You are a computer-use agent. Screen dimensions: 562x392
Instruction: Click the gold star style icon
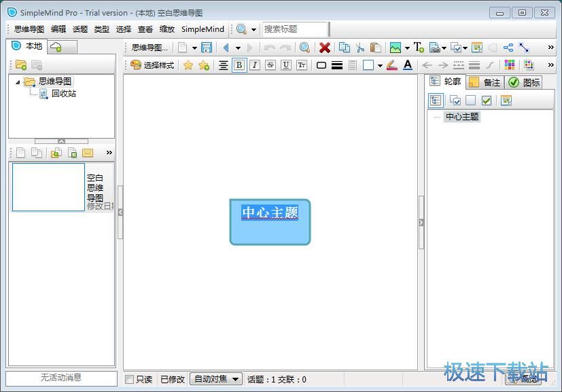point(188,65)
